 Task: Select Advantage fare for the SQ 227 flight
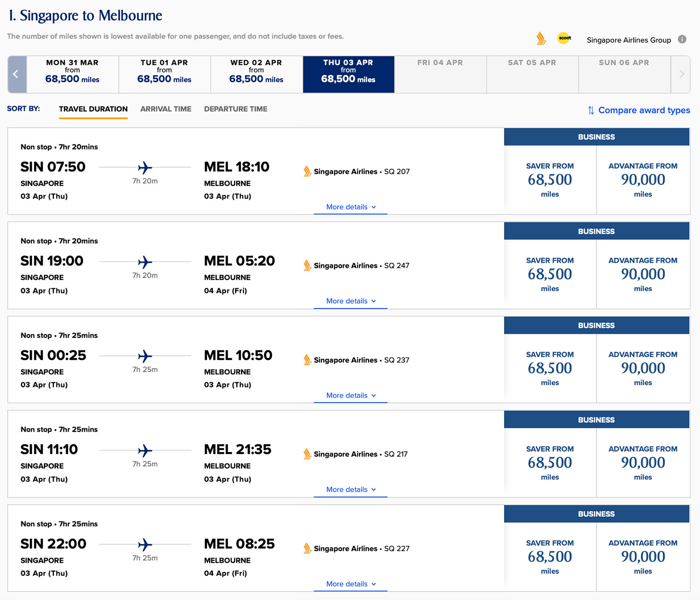pos(643,557)
